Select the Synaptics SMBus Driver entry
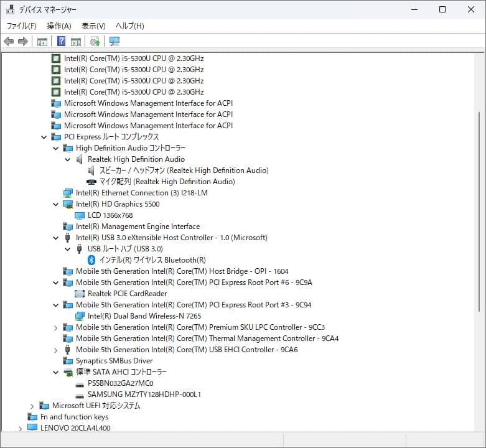Viewport: 486px width, 448px height. pyautogui.click(x=114, y=361)
